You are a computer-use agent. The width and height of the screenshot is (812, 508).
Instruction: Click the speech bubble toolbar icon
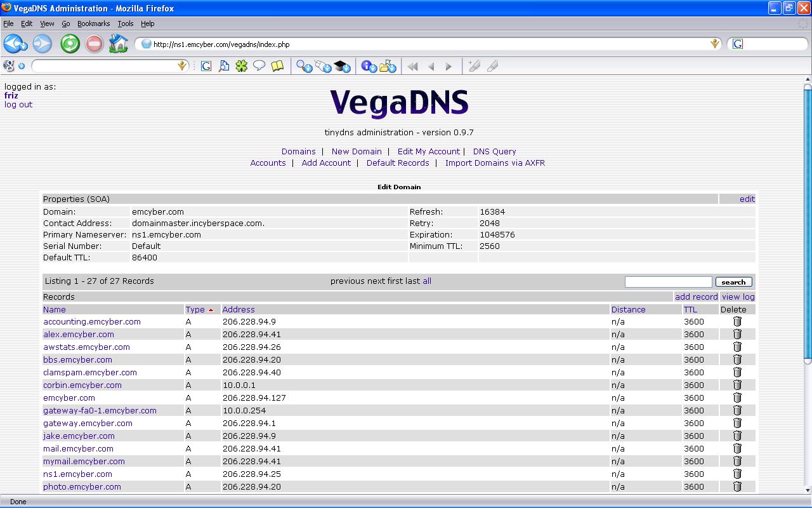pos(259,65)
